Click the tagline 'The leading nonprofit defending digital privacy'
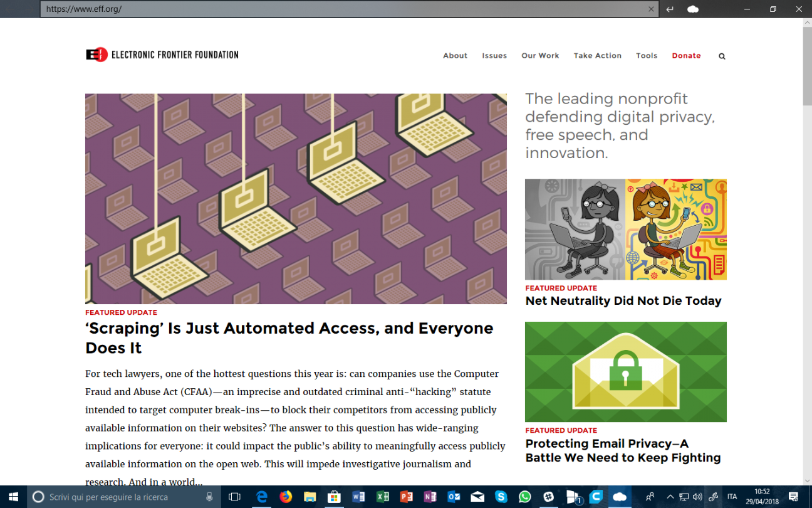 click(x=620, y=126)
